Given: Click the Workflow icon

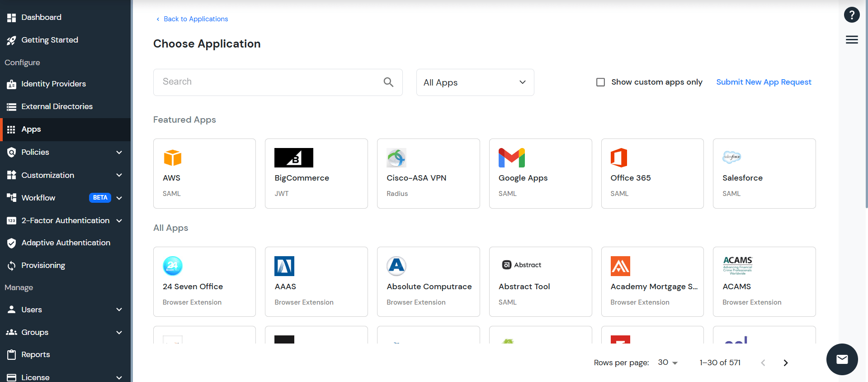Looking at the screenshot, I should tap(12, 198).
